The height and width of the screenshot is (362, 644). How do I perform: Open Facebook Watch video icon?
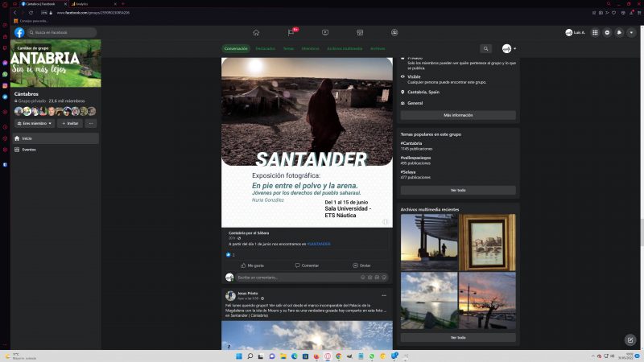(x=325, y=32)
